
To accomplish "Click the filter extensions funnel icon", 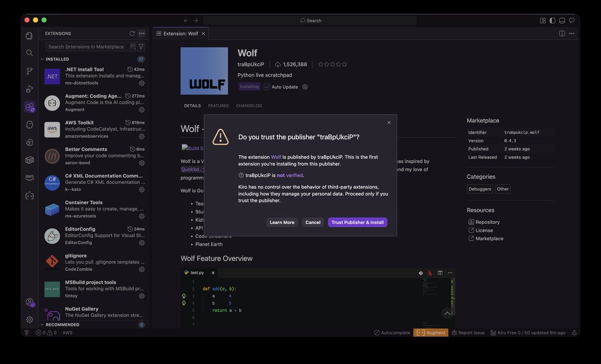I will click(x=141, y=47).
